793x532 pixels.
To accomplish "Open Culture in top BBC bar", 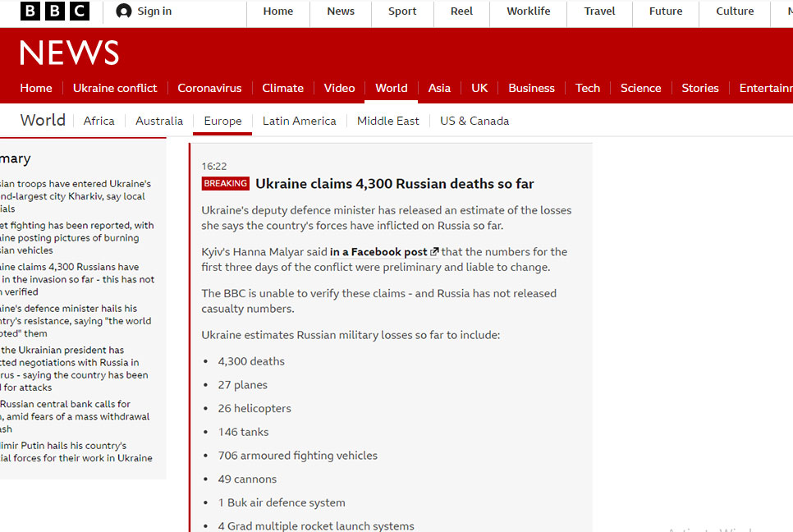I will [735, 11].
